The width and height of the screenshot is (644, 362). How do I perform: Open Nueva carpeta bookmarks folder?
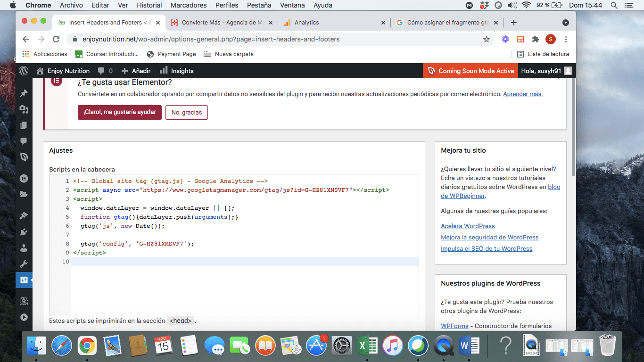(x=229, y=54)
